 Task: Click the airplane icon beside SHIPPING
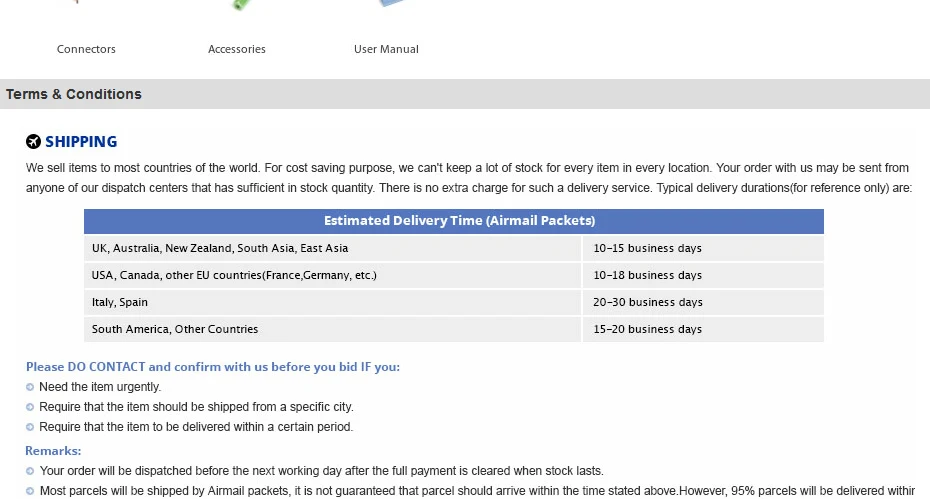(x=33, y=141)
